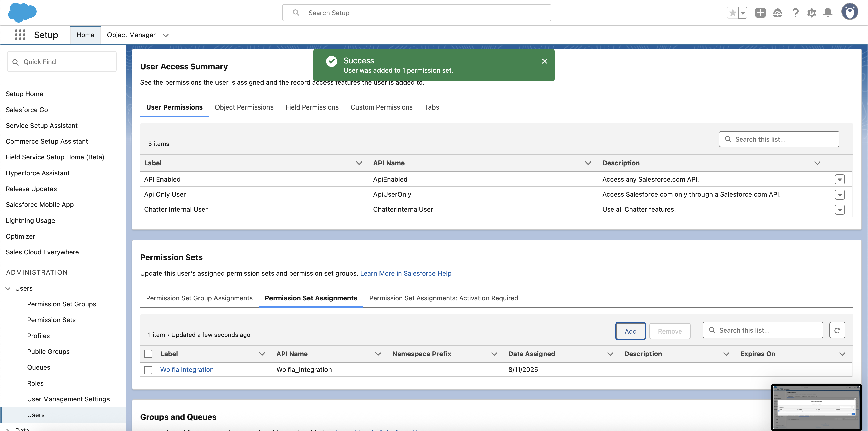The height and width of the screenshot is (431, 868).
Task: Open the Wolfia Integration permission set link
Action: click(x=187, y=370)
